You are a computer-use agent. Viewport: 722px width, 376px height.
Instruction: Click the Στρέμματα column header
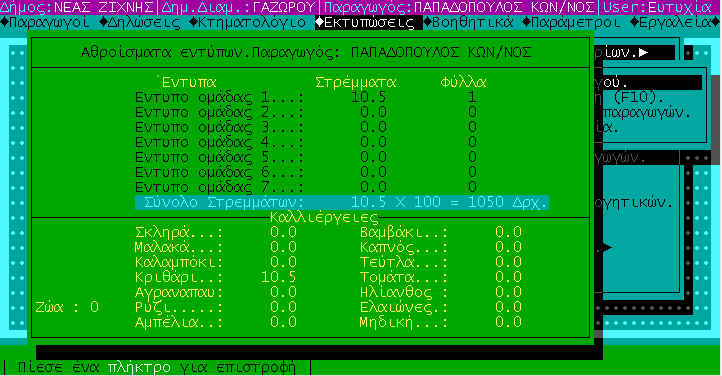point(356,82)
